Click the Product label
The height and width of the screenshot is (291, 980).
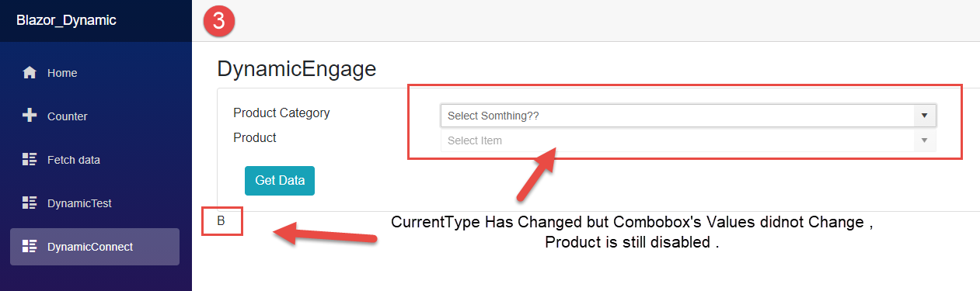255,137
